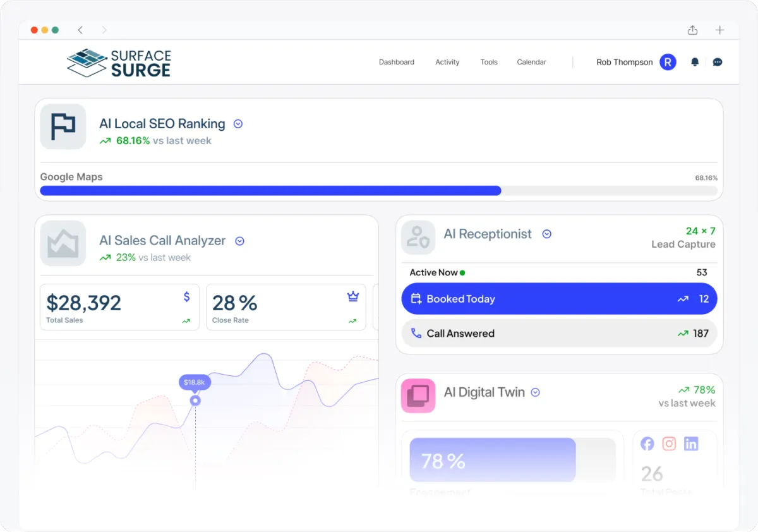Open the chat messages icon

pos(718,62)
